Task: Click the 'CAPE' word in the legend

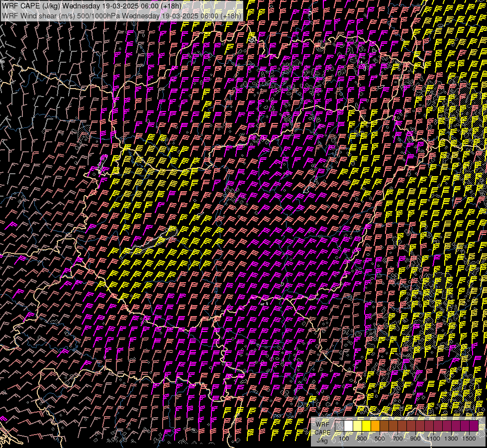Action: tap(323, 432)
